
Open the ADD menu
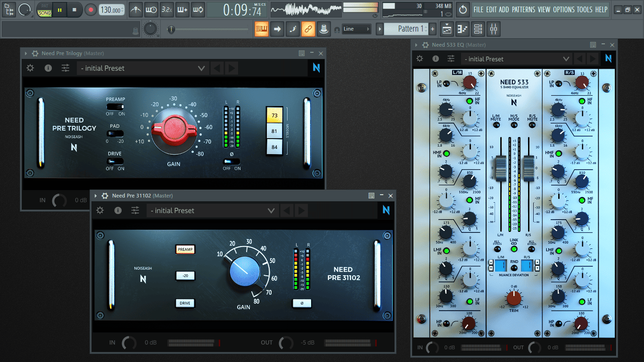click(x=504, y=9)
